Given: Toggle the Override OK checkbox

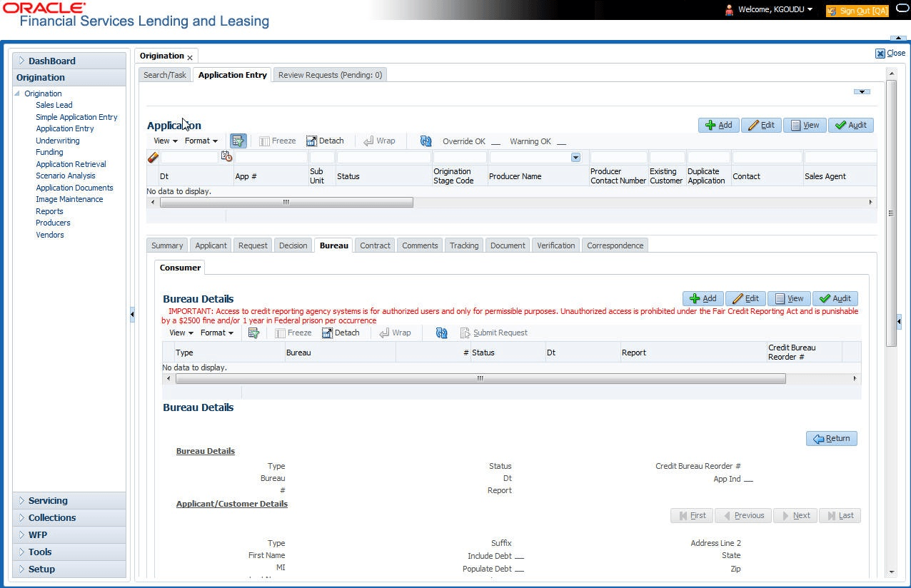Looking at the screenshot, I should [x=495, y=142].
